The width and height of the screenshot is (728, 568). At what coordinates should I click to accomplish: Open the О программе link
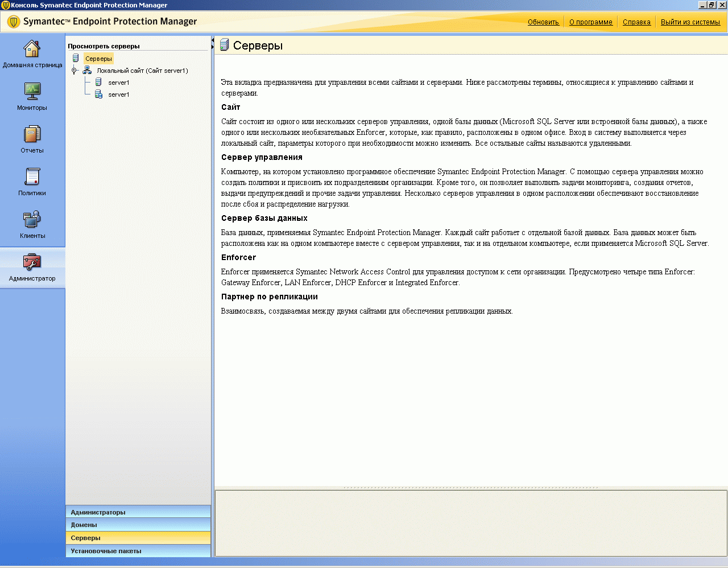[x=591, y=22]
